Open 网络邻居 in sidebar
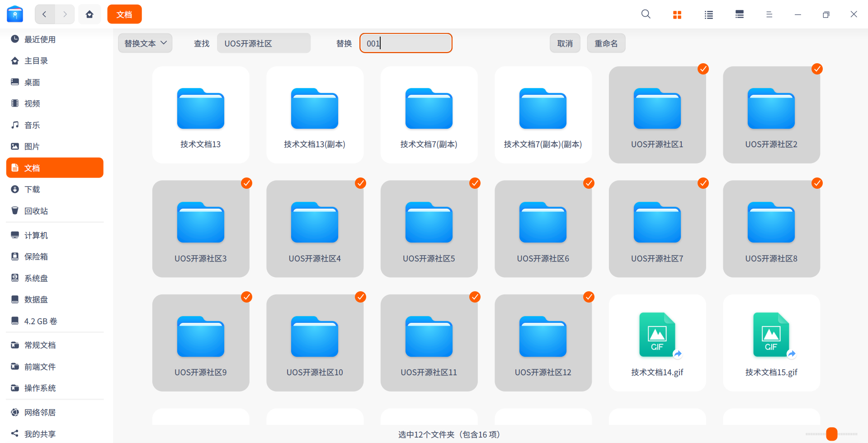 coord(55,412)
